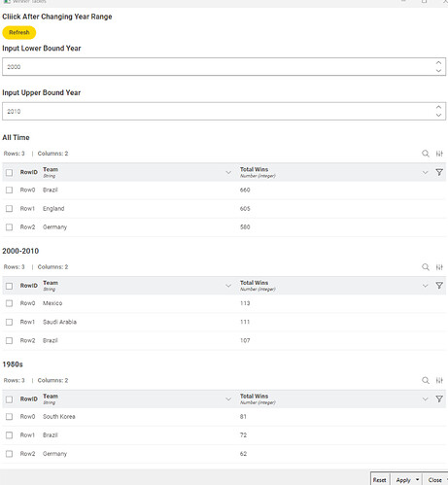Screen dimensions: 448x485
Task: Select the Saudi Arabia row checkbox
Action: (x=9, y=322)
